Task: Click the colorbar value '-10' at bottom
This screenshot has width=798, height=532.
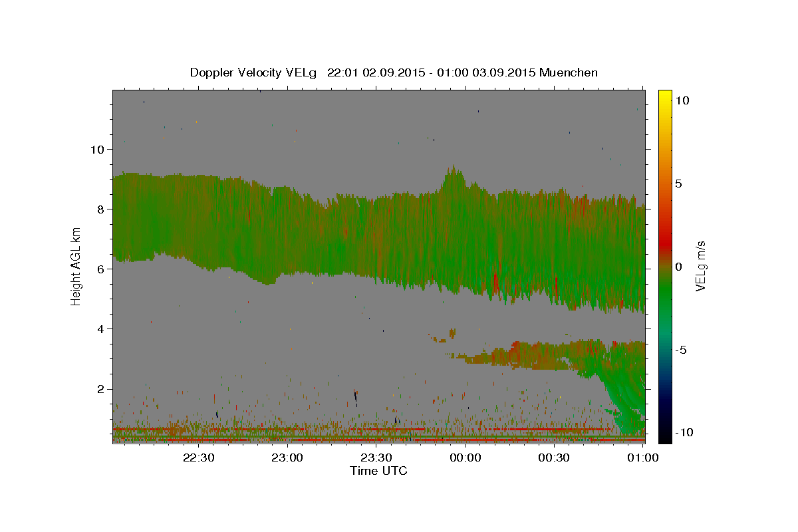Action: pos(684,432)
